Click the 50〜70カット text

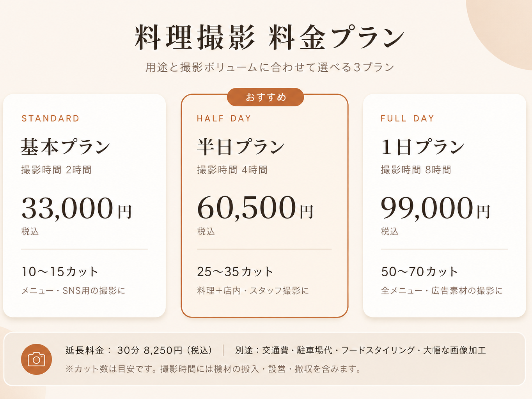click(x=419, y=272)
